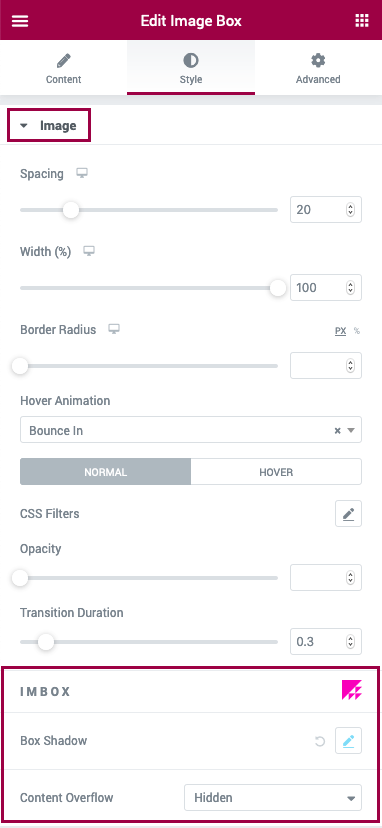Collapse the Image section
Screen dimensions: 382x828
point(49,126)
